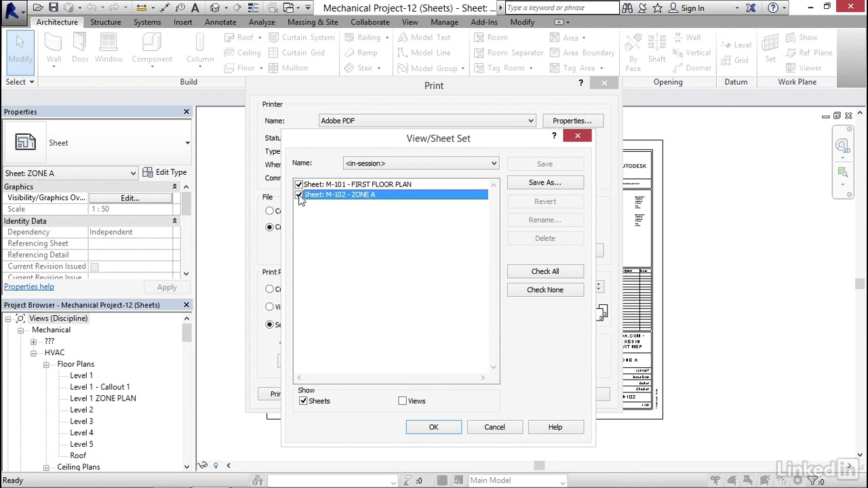Select the Mullion tool
The width and height of the screenshot is (868, 488).
point(288,68)
